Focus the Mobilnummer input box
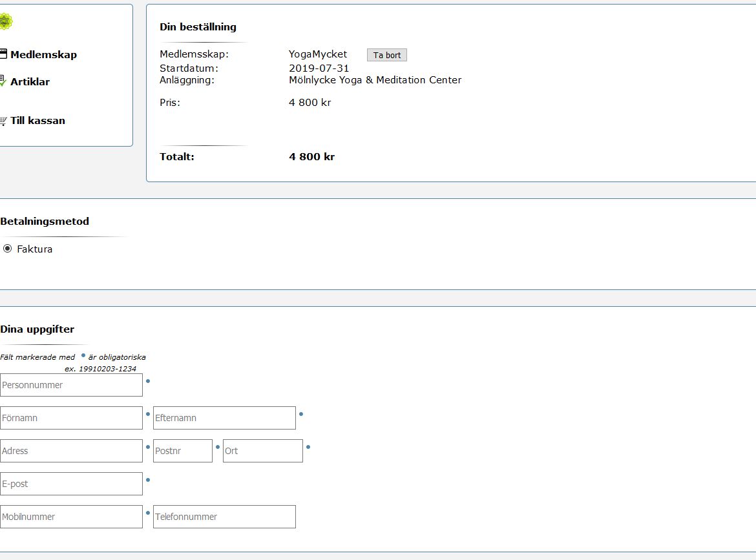756x560 pixels. [x=71, y=517]
